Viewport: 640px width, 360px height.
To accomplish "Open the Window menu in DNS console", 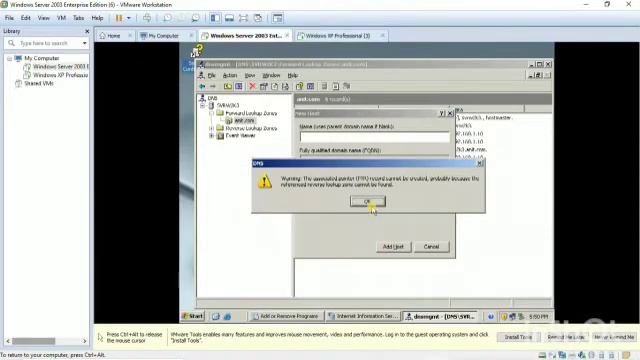I will click(x=271, y=76).
